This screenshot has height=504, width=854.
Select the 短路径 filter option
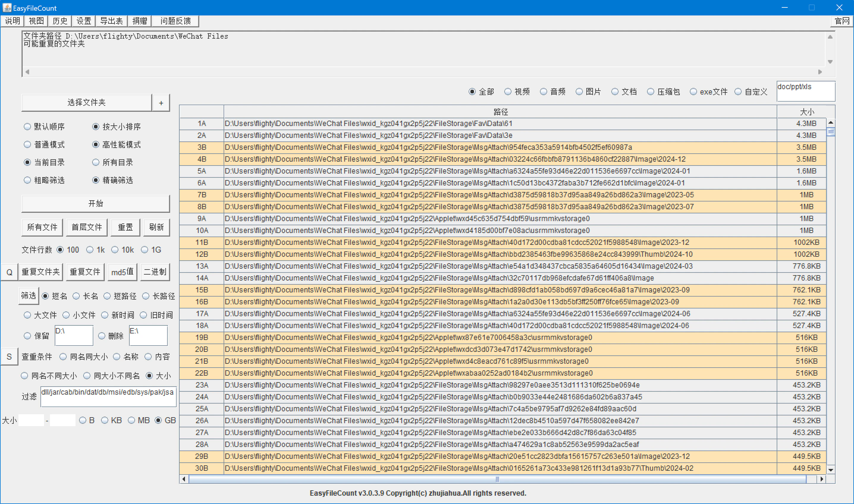point(120,296)
